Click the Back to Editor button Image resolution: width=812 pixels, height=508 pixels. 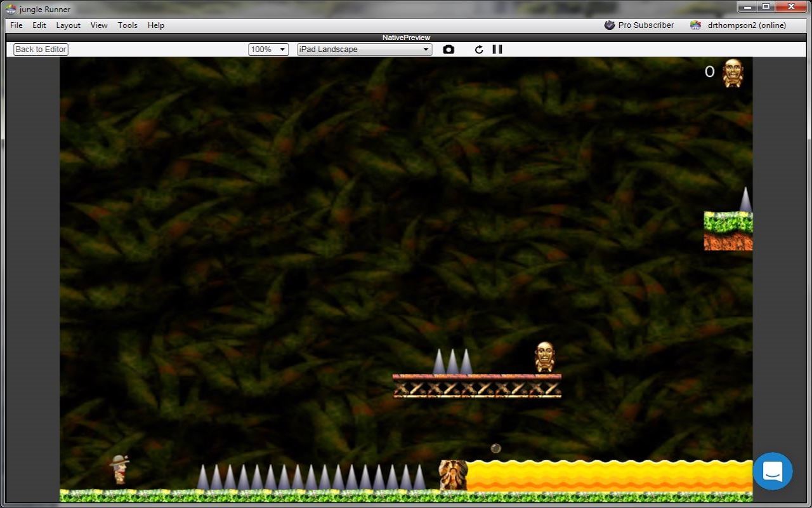point(40,49)
